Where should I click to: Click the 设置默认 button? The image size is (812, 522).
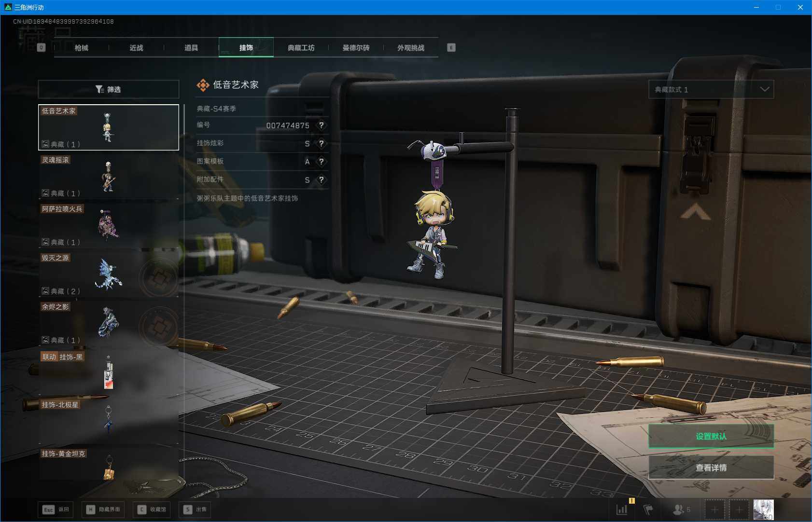coord(711,436)
